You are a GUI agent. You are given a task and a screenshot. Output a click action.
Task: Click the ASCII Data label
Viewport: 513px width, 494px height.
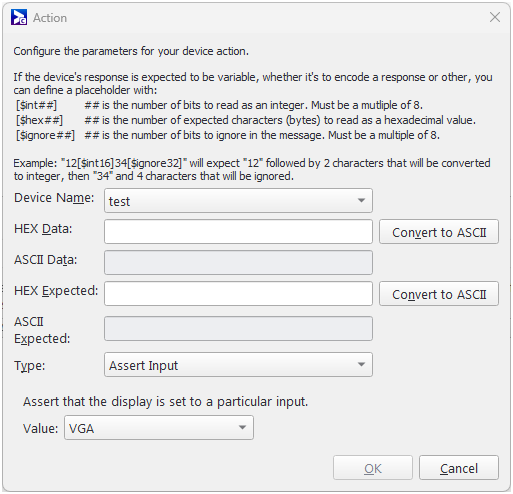tap(45, 260)
